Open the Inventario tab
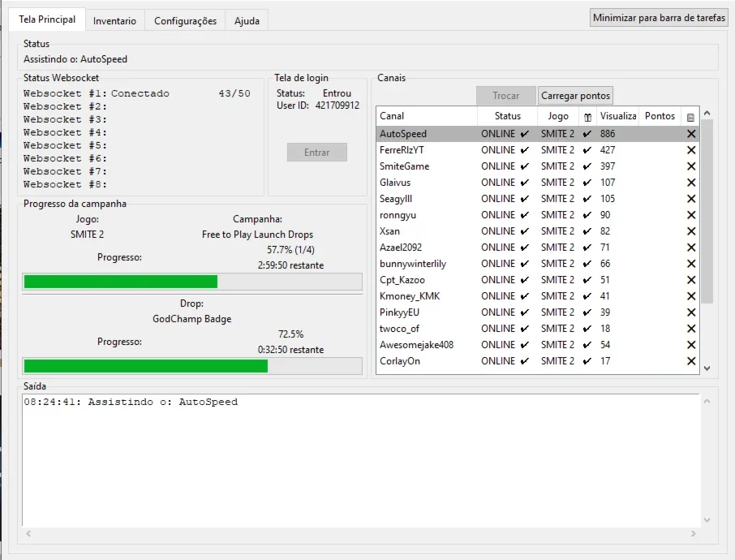Image resolution: width=735 pixels, height=560 pixels. 115,20
